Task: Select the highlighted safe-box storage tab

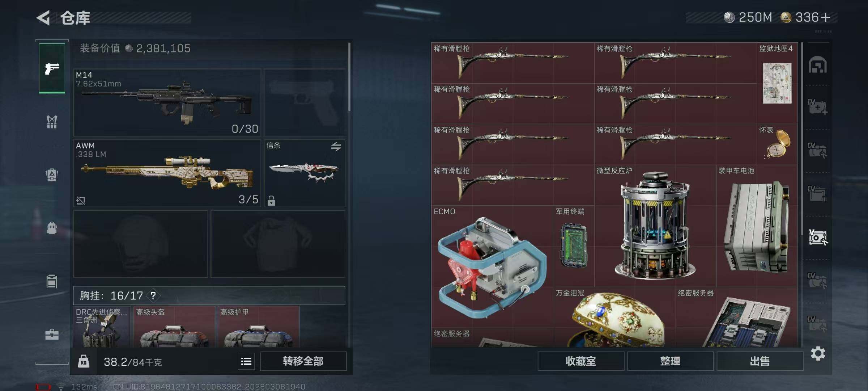Action: [x=818, y=238]
